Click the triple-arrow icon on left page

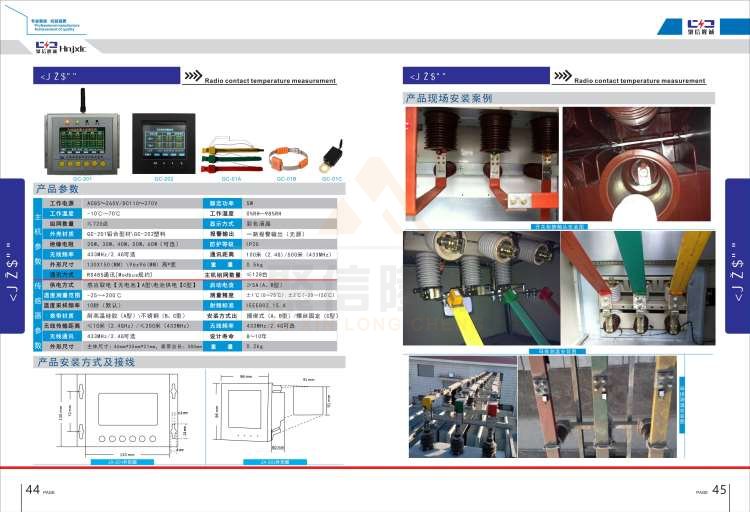pyautogui.click(x=190, y=76)
